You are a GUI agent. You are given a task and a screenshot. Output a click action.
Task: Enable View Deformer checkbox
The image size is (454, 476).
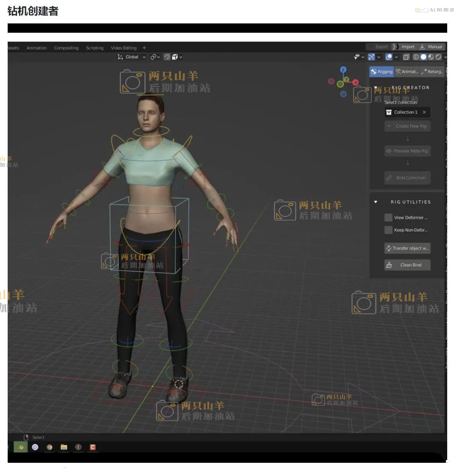point(388,218)
